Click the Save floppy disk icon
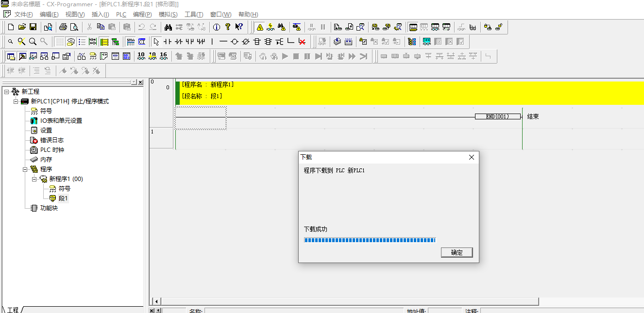This screenshot has height=313, width=644. [x=33, y=27]
